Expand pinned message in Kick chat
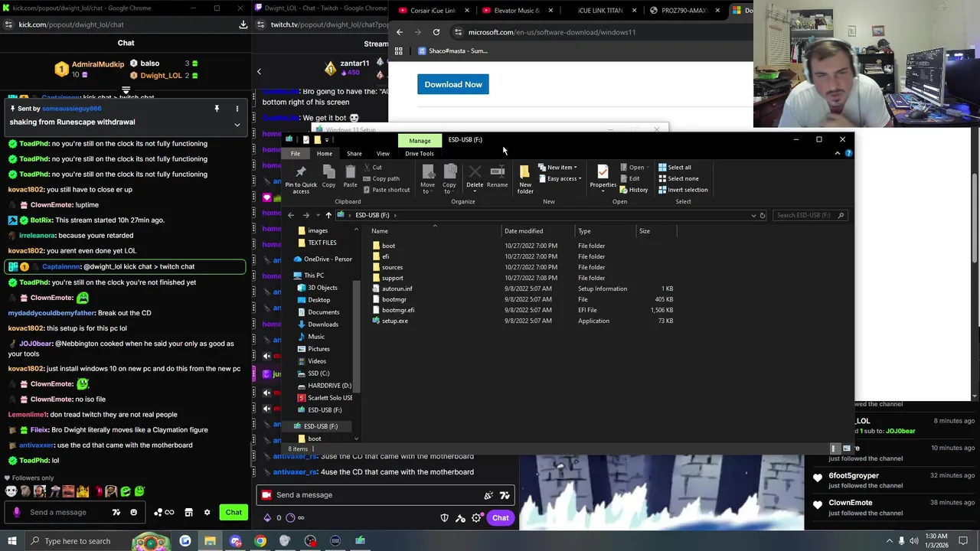This screenshot has height=551, width=980. (237, 124)
